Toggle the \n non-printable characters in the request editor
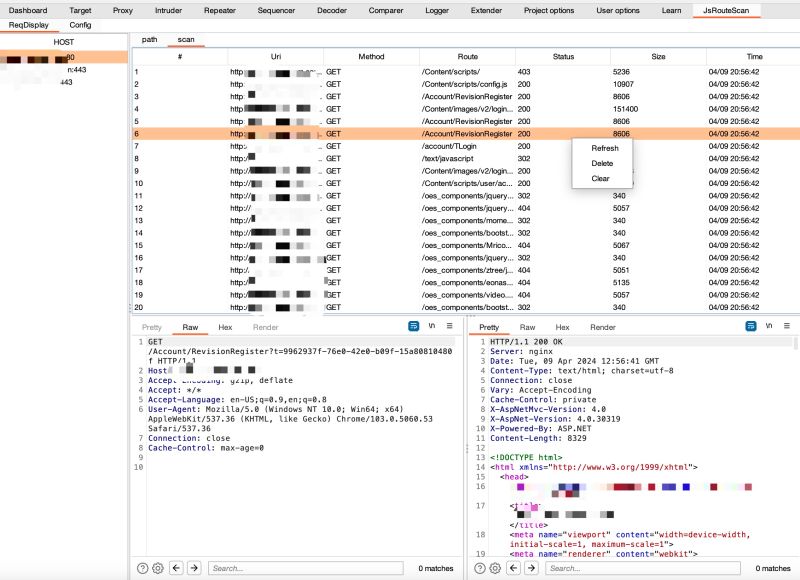This screenshot has width=800, height=580. (x=432, y=327)
